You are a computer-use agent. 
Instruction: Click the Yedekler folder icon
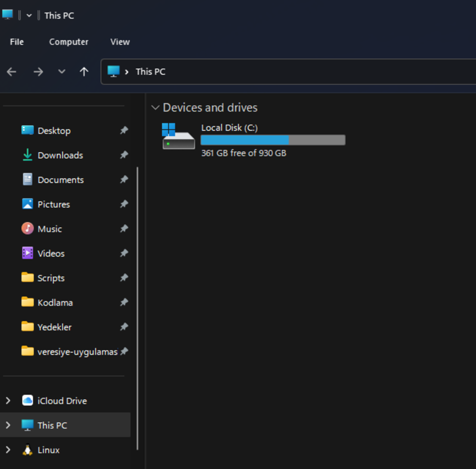28,327
